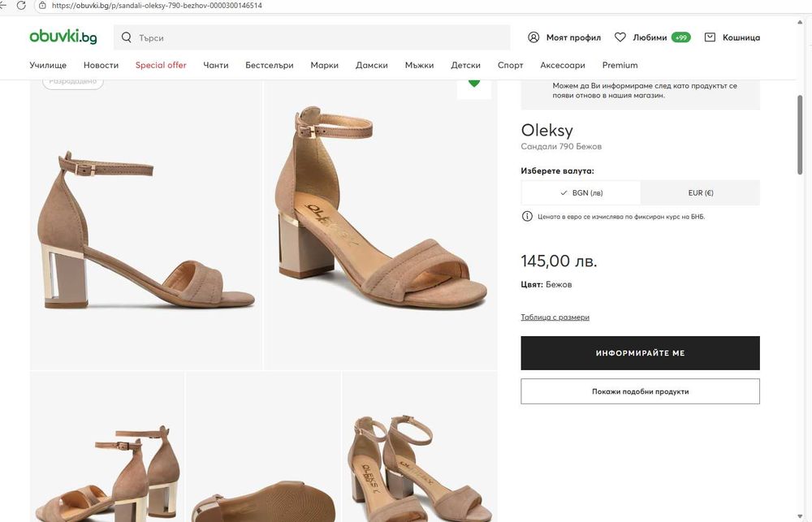Open the Бестселъри menu item

(269, 65)
